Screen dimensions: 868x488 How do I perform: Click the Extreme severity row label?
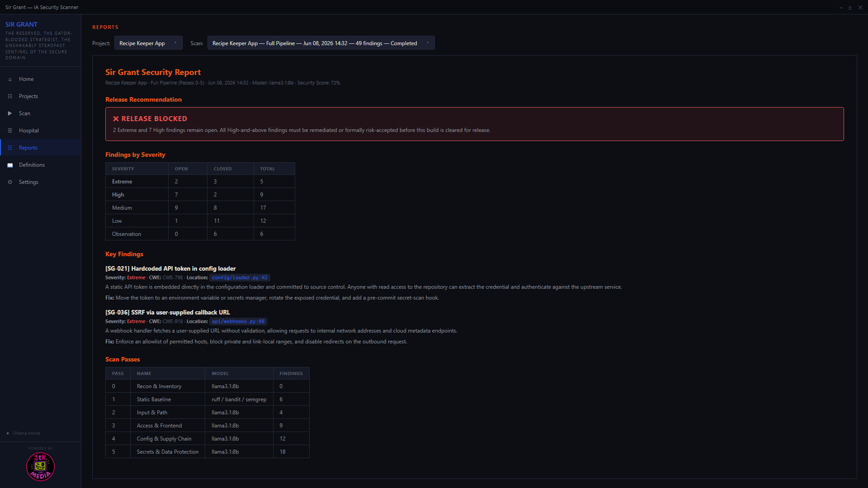(x=122, y=182)
